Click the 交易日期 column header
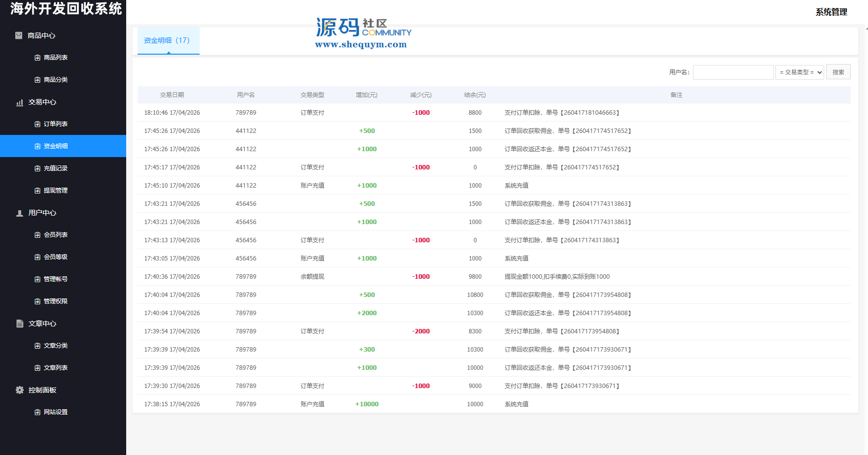The height and width of the screenshot is (455, 868). pos(172,95)
